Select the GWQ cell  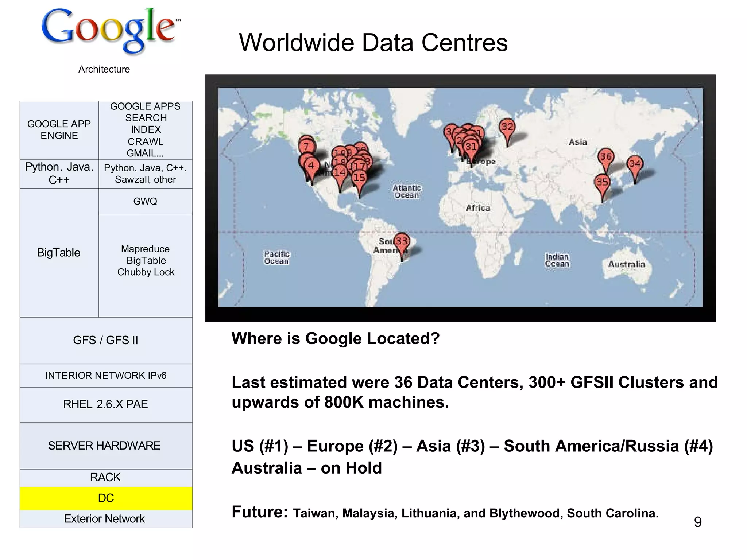coord(146,201)
